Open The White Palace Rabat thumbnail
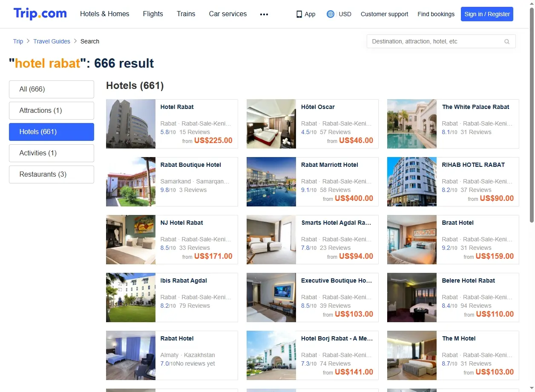Screen dimensions: 535x392 coord(412,124)
